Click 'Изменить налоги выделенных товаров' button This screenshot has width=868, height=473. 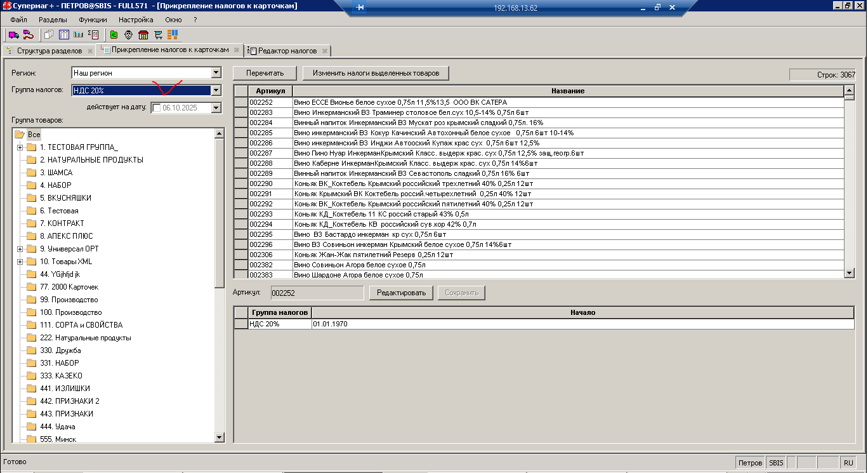(x=376, y=73)
